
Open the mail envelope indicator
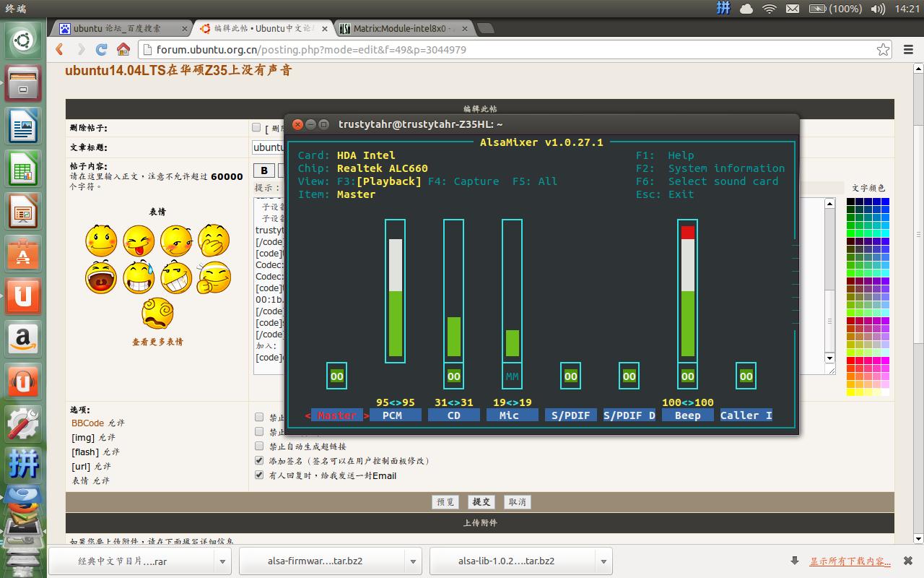(793, 9)
